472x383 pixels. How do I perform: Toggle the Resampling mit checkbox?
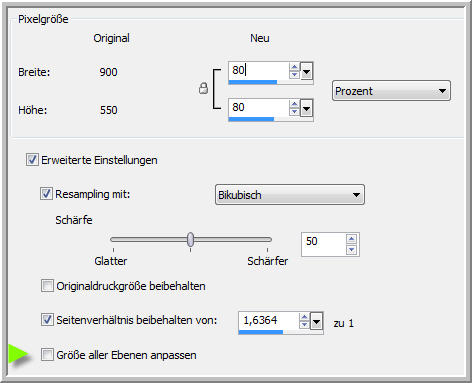tap(46, 194)
